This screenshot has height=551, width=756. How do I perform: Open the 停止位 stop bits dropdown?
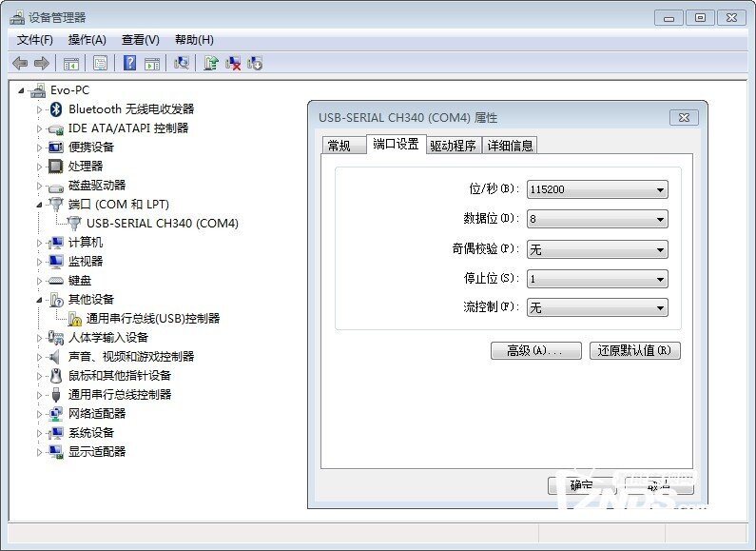point(597,279)
